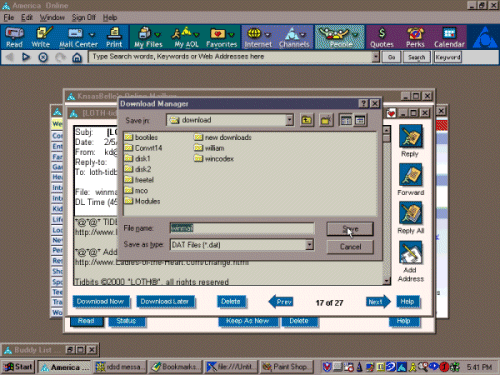The width and height of the screenshot is (500, 375).
Task: Switch dialog to Details view
Action: [360, 120]
